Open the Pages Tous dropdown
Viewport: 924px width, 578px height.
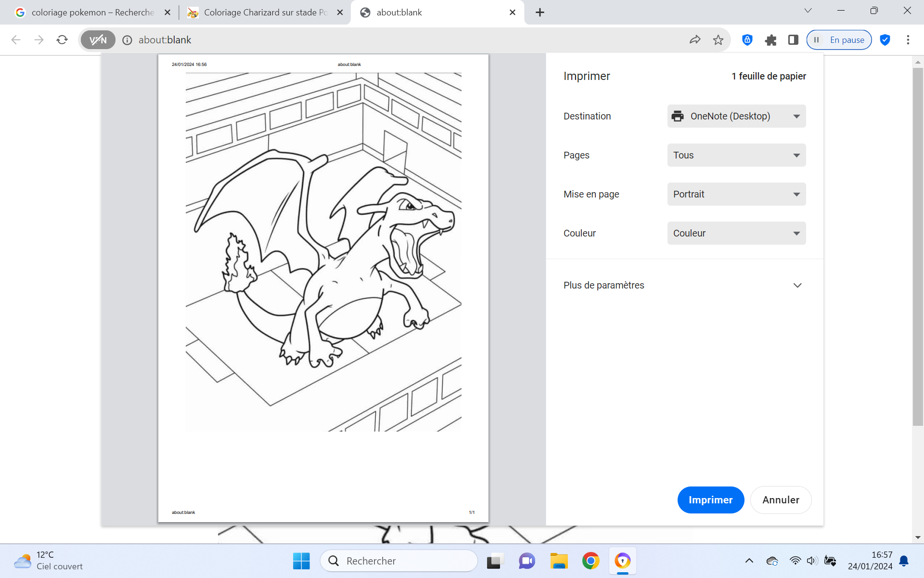[x=736, y=155]
